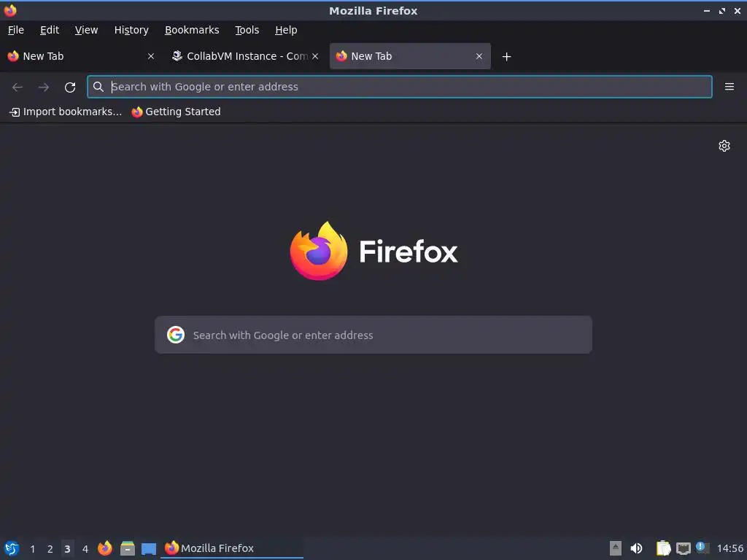Switch to workspace 3
747x560 pixels.
pyautogui.click(x=67, y=549)
